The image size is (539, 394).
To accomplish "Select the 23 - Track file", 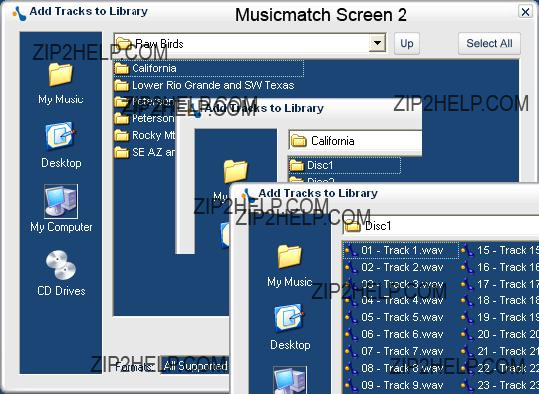I will [499, 385].
